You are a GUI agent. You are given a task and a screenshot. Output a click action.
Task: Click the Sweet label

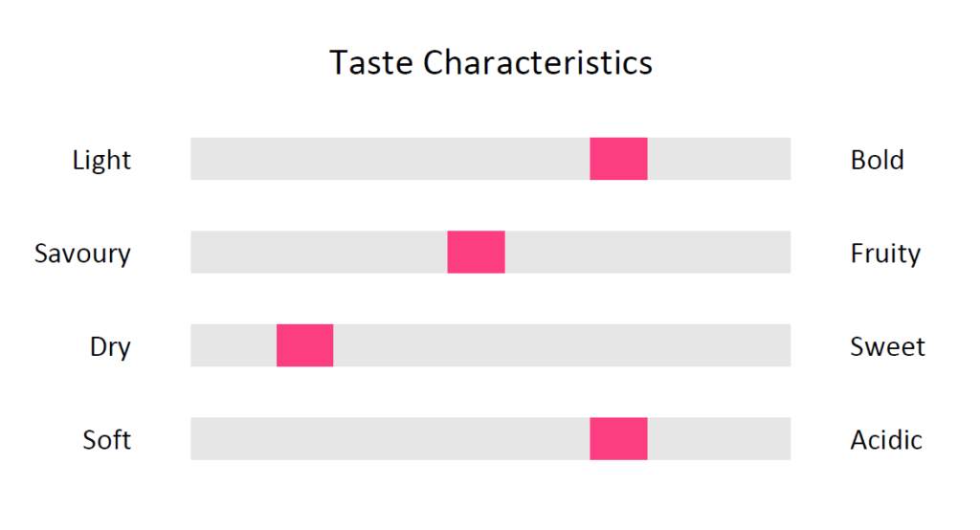click(887, 346)
